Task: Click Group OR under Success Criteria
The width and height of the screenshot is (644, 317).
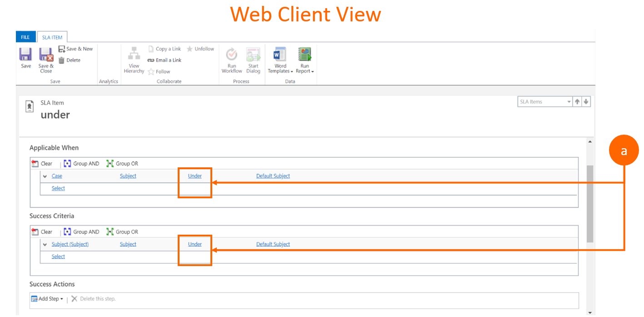Action: pyautogui.click(x=122, y=232)
